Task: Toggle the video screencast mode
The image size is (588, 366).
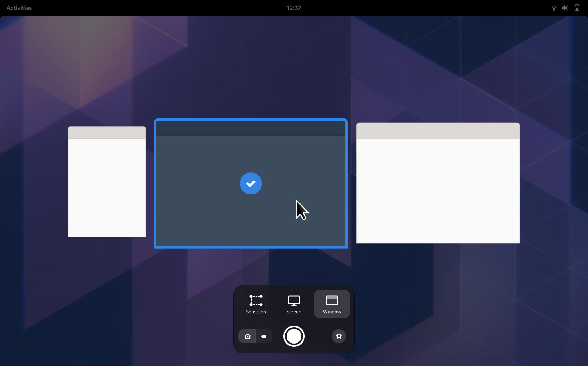Action: [x=264, y=336]
